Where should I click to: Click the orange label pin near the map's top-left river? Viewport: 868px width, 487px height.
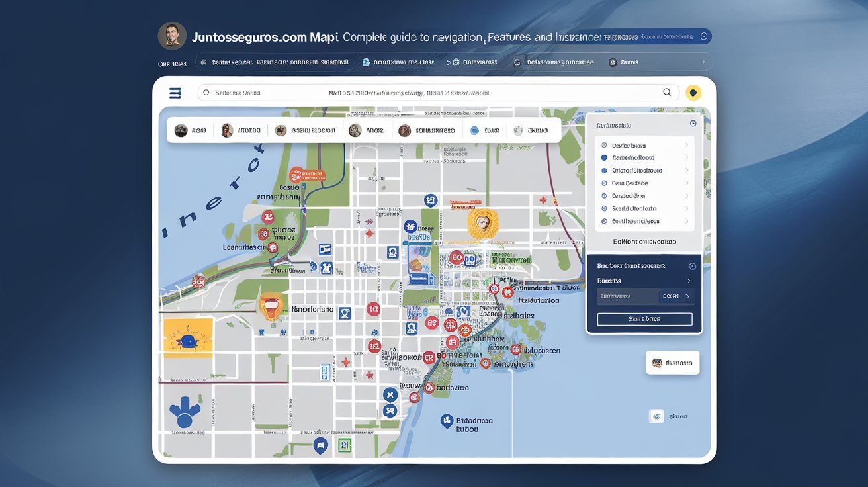click(308, 175)
